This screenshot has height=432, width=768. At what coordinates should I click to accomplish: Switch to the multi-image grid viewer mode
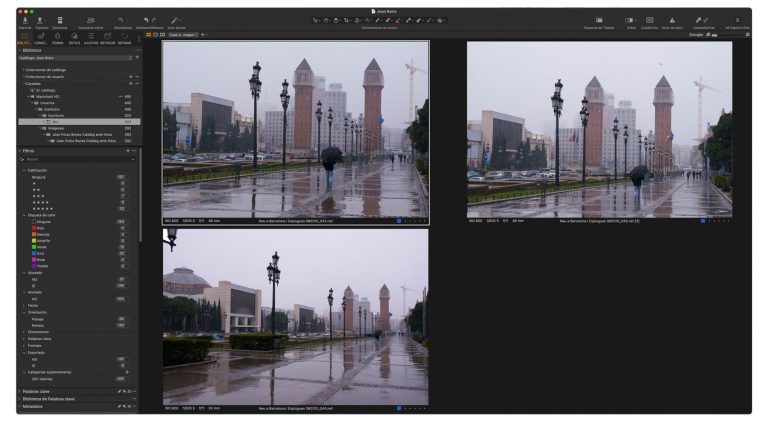click(x=148, y=35)
